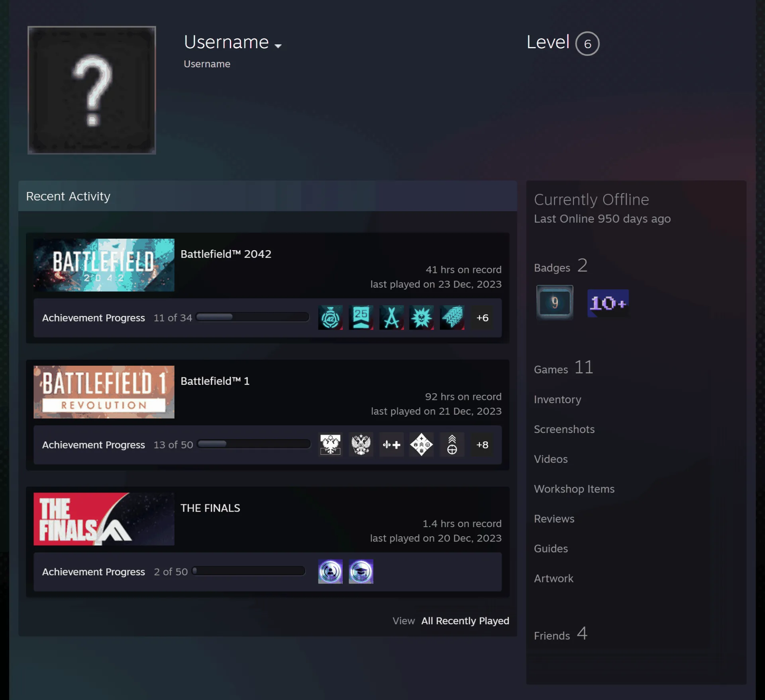765x700 pixels.
Task: Click THE FINALS title link
Action: point(210,508)
